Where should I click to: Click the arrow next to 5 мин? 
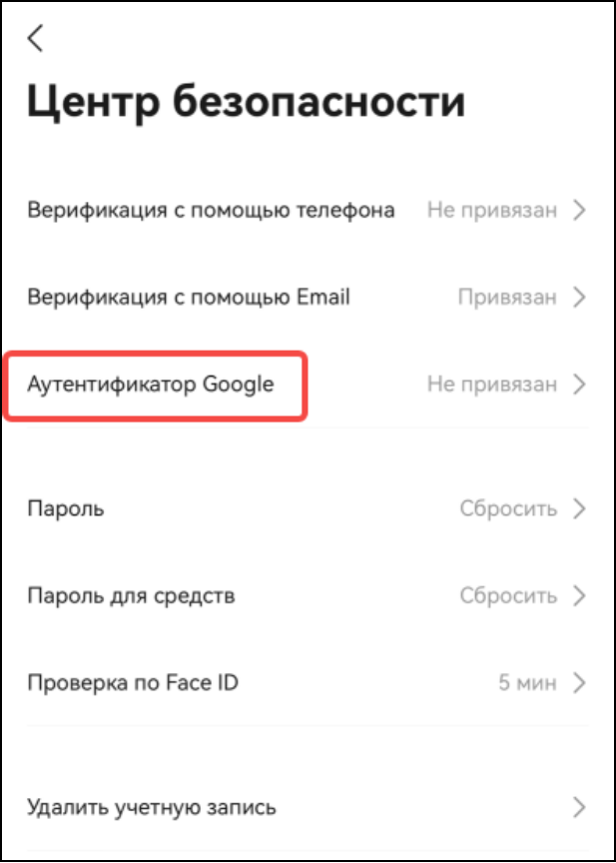pos(579,683)
